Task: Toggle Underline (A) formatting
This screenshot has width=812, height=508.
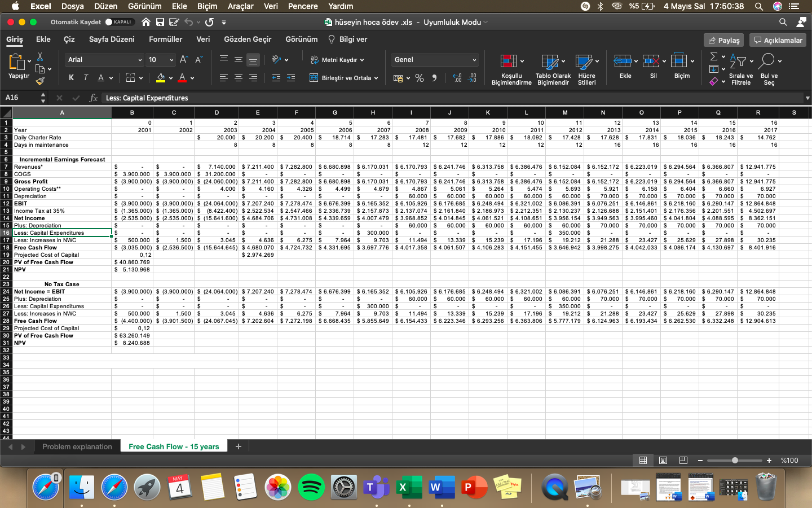Action: point(100,78)
